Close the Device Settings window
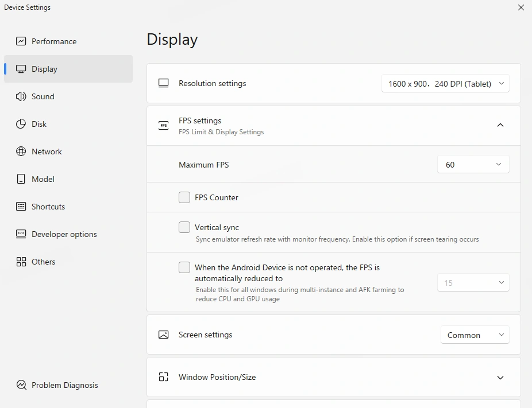 [x=521, y=7]
